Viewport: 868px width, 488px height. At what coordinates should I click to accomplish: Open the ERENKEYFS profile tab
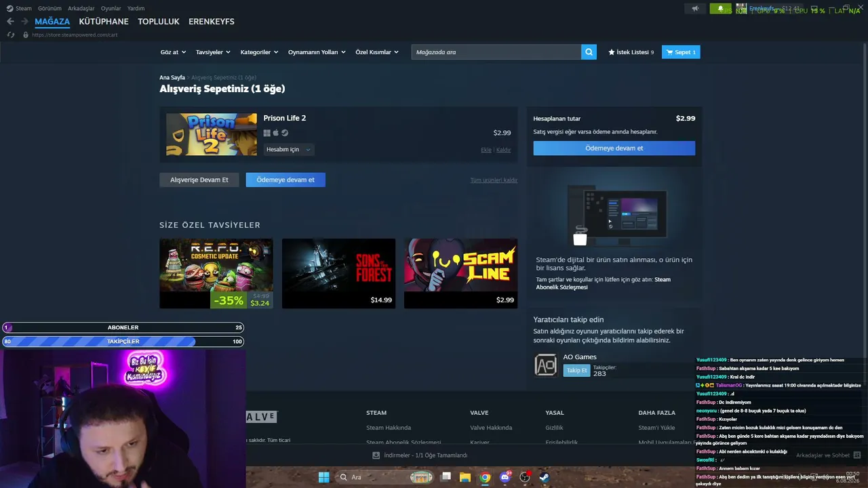(212, 22)
